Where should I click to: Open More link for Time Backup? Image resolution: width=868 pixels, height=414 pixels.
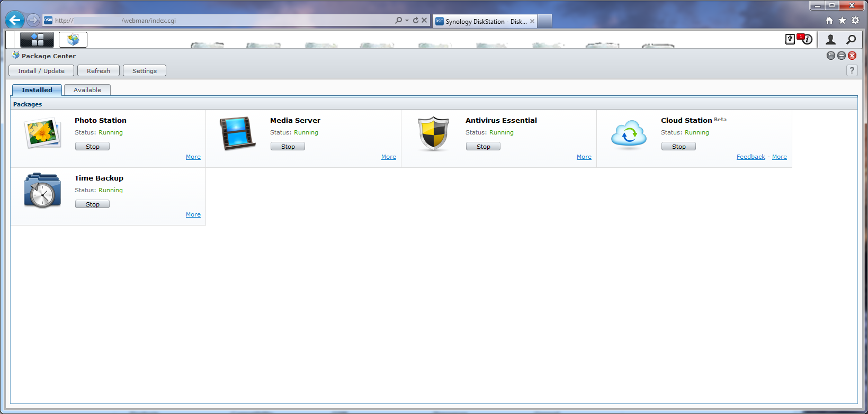(x=193, y=214)
